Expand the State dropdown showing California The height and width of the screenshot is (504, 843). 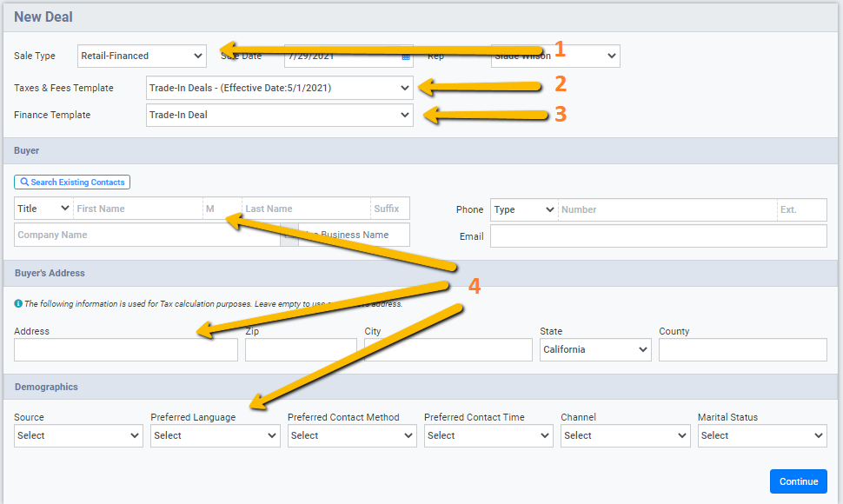tap(595, 349)
